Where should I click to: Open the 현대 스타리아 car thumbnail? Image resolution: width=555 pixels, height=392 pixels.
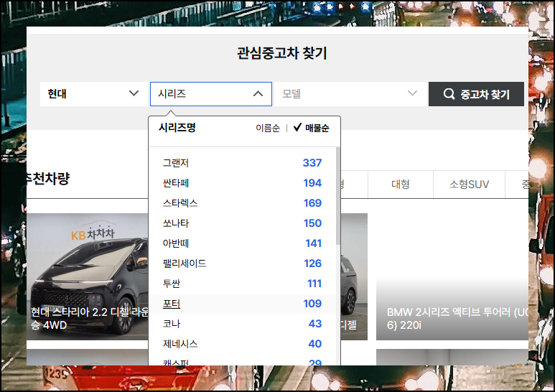88,276
